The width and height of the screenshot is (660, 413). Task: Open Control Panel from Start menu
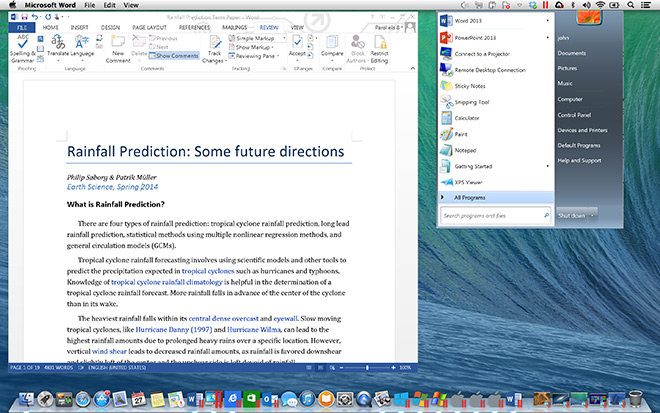(574, 115)
